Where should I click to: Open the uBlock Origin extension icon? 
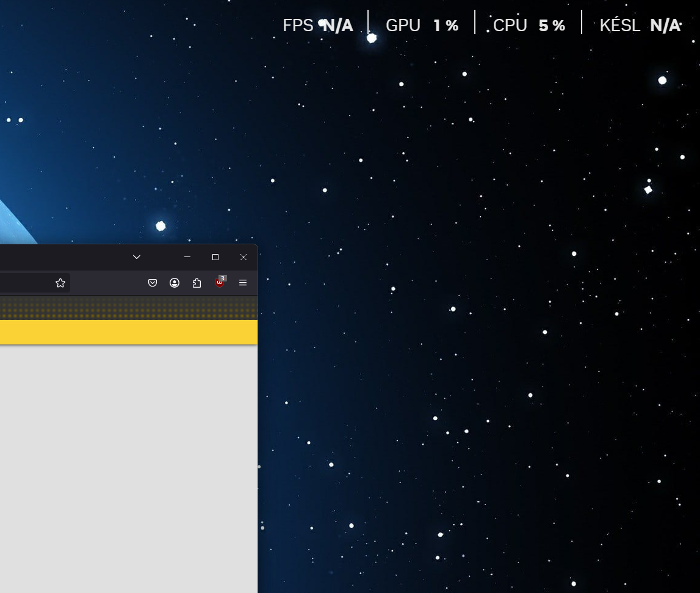(x=220, y=282)
